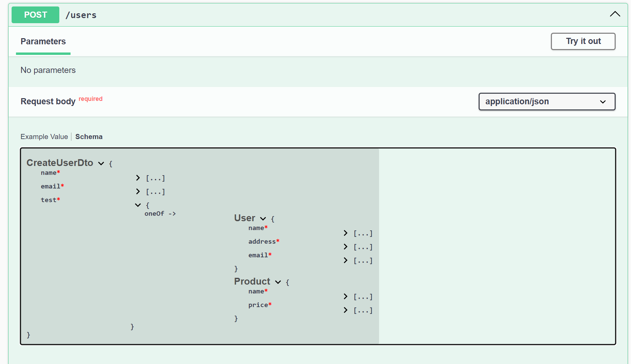This screenshot has width=631, height=364.
Task: Expand CreateUserDto name property details
Action: coord(138,178)
